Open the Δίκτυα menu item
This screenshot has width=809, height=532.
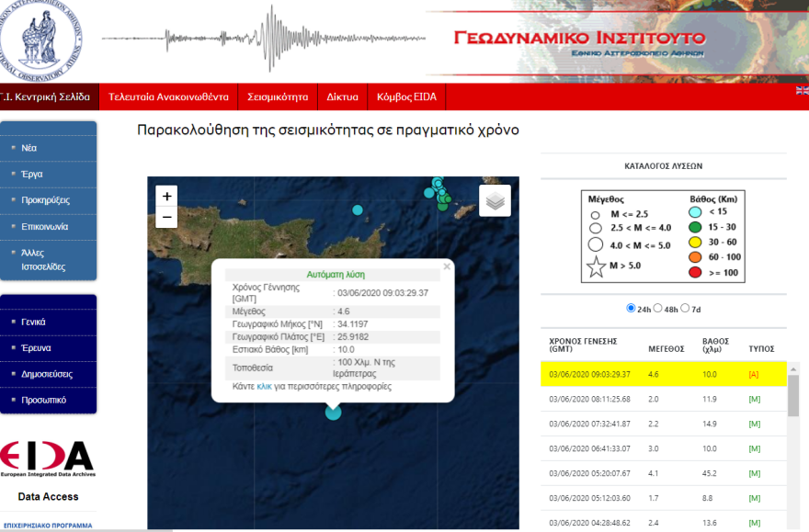[342, 96]
